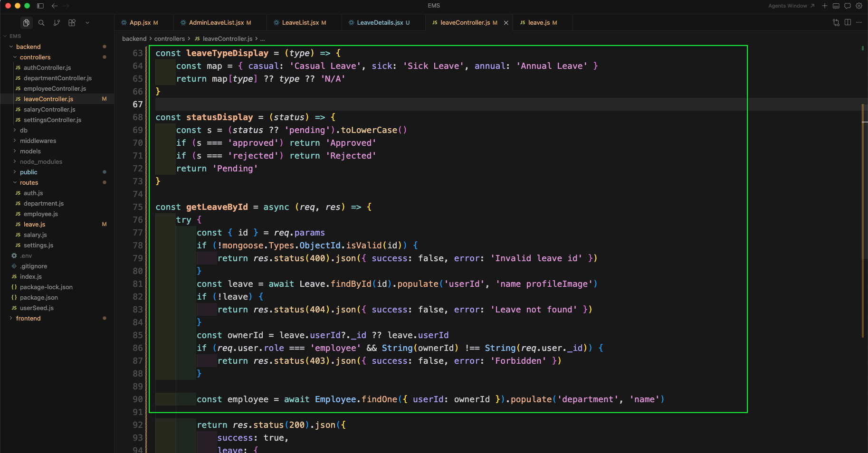Image resolution: width=868 pixels, height=453 pixels.
Task: Split the editor to the right
Action: (x=848, y=22)
